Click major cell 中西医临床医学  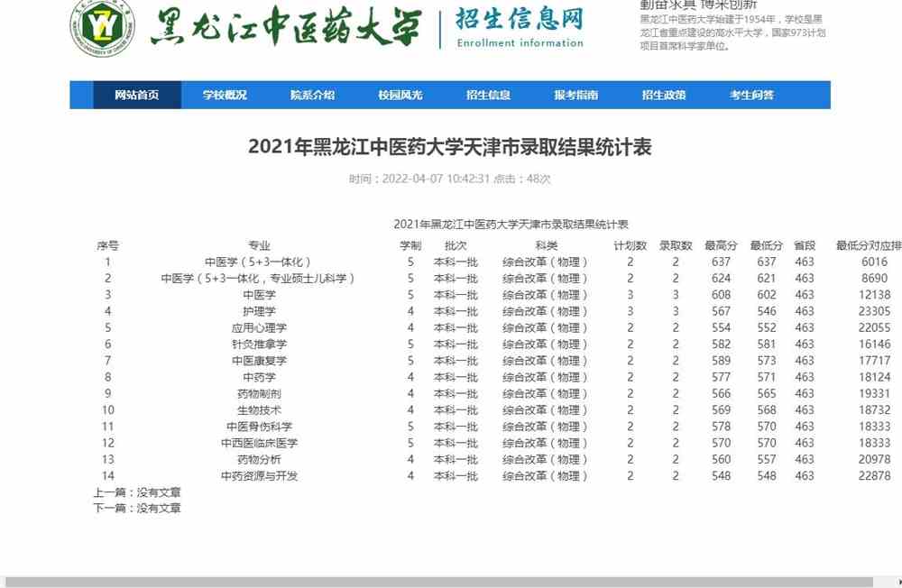pyautogui.click(x=259, y=443)
